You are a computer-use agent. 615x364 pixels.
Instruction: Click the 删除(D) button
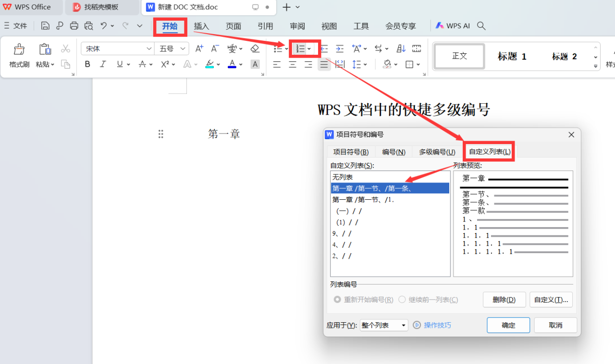504,300
